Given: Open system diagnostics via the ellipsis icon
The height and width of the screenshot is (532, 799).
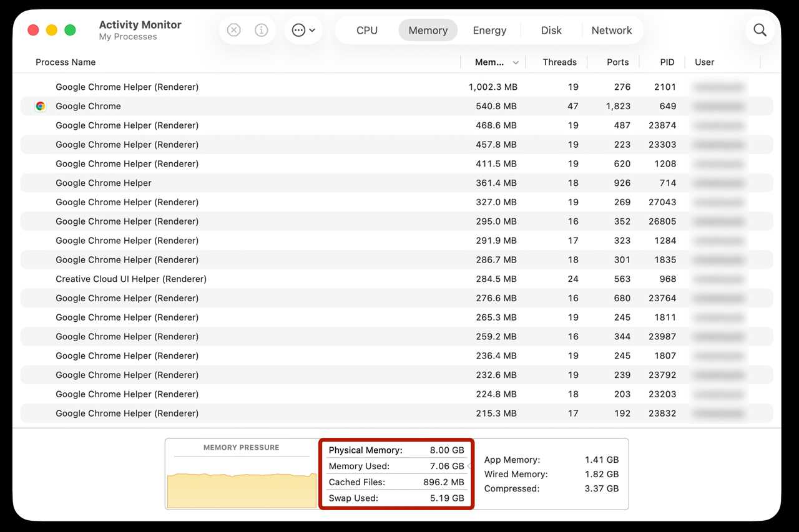Looking at the screenshot, I should (298, 29).
